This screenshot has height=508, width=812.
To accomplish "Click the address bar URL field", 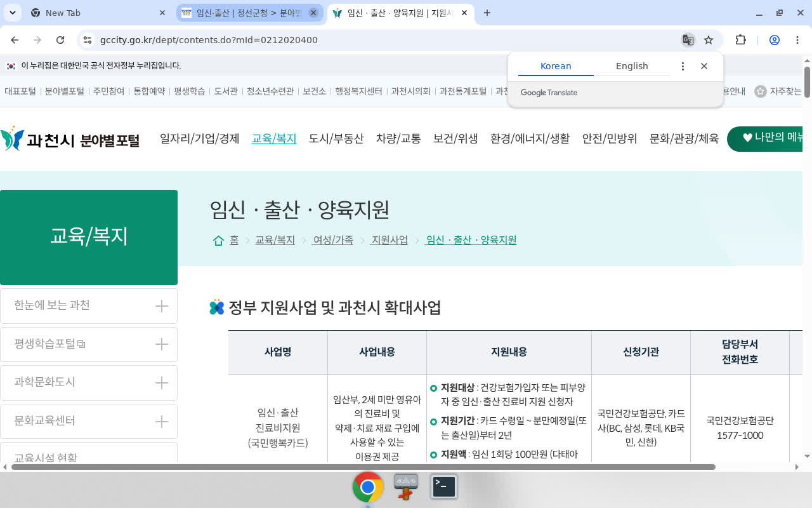I will [x=381, y=40].
